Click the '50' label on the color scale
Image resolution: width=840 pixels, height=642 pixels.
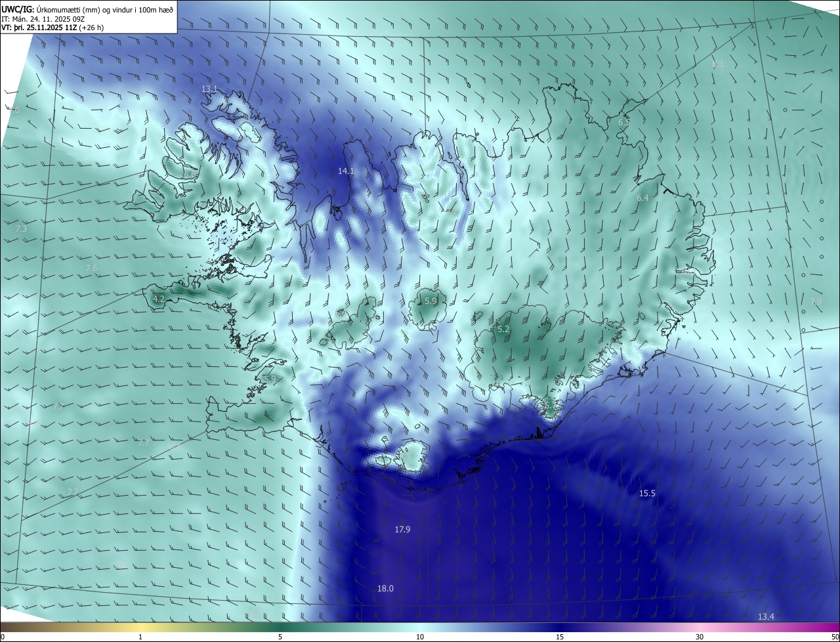(835, 637)
